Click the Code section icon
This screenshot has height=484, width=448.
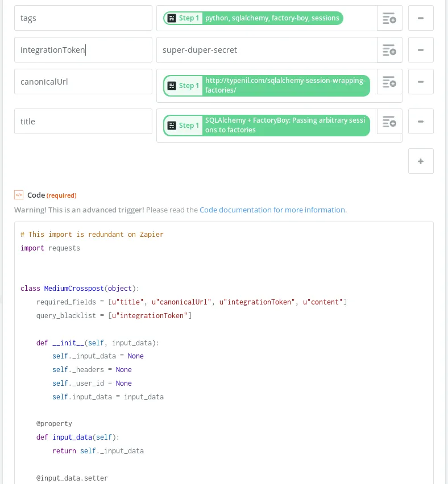click(x=19, y=195)
